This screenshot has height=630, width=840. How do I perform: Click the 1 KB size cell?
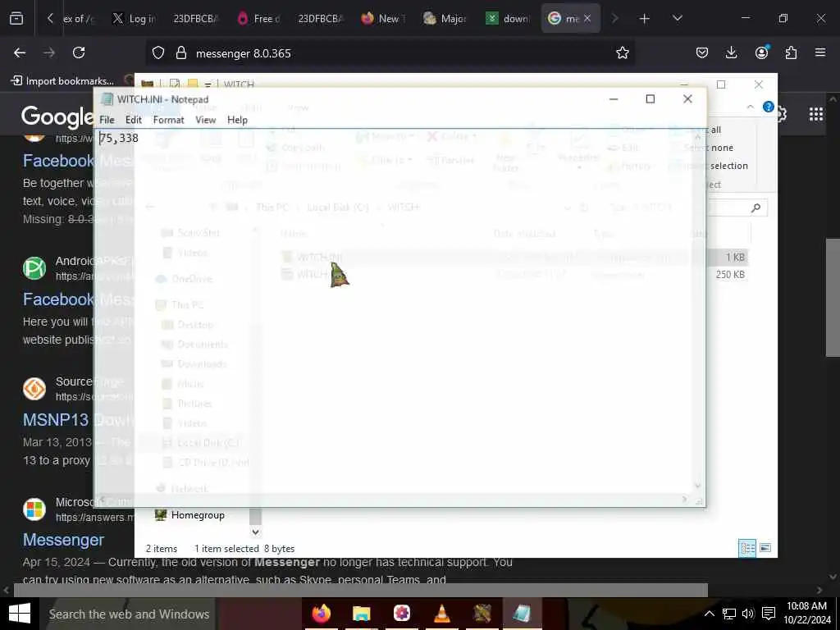pos(735,257)
